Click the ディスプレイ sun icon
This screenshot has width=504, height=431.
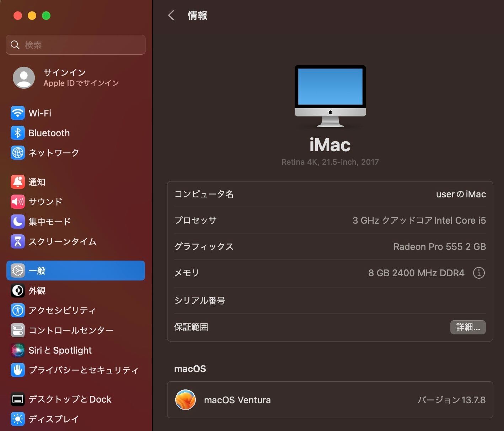18,419
